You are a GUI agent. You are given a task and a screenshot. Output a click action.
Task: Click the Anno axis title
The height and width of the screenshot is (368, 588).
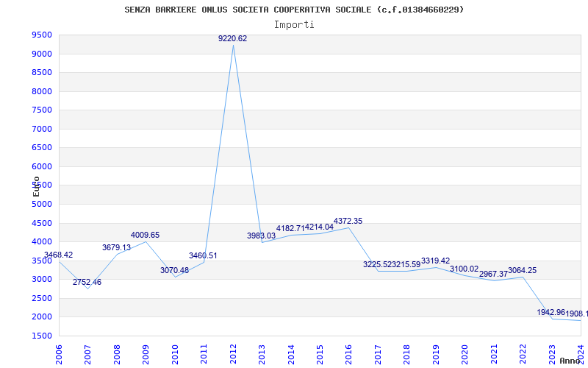(x=570, y=361)
